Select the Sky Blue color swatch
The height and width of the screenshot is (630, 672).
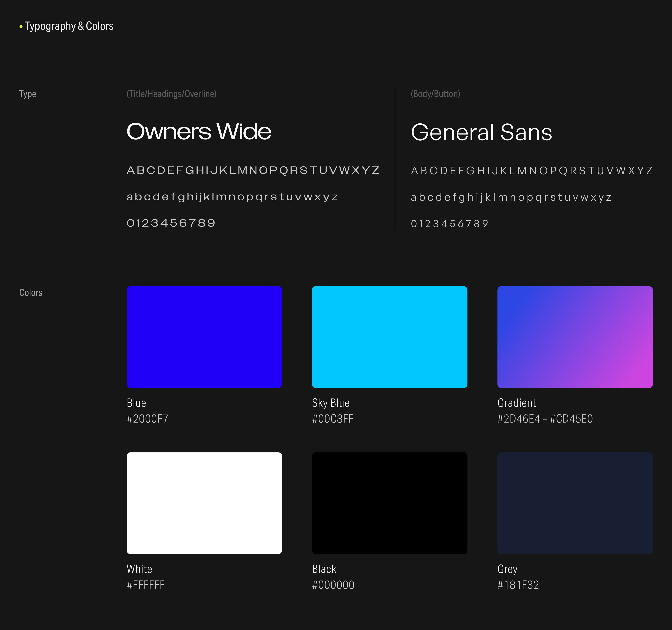389,337
